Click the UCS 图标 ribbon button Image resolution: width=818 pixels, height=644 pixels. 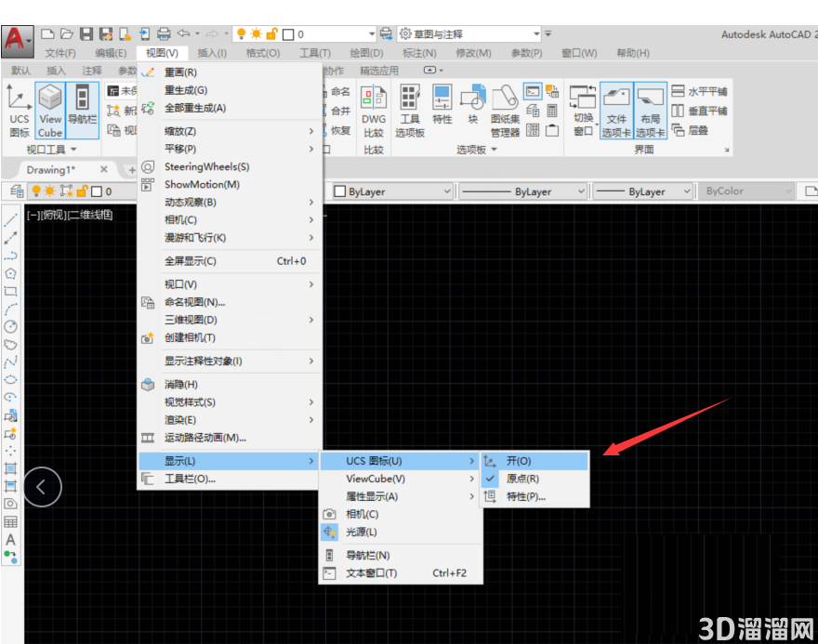pos(20,111)
